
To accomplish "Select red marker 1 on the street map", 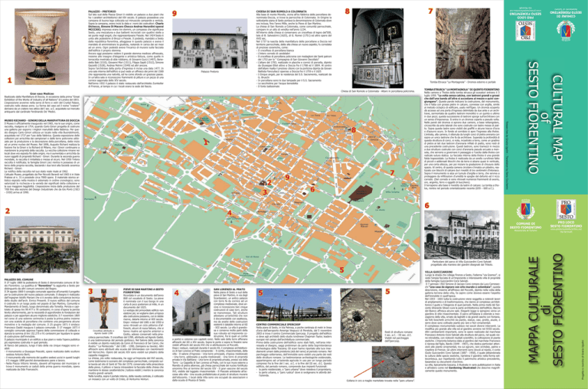I will click(x=205, y=142).
